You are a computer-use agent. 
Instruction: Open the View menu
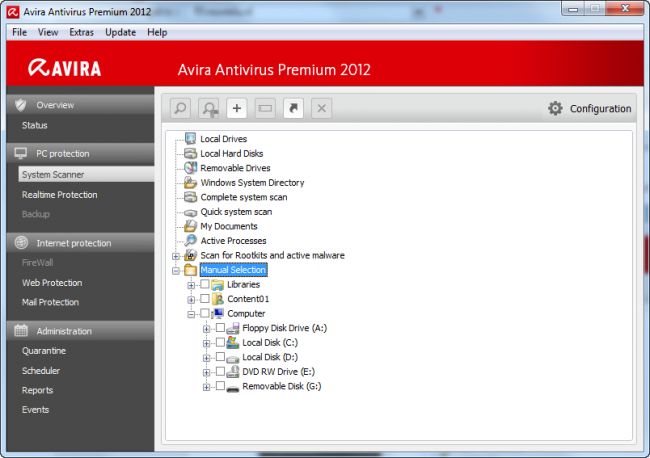point(48,32)
